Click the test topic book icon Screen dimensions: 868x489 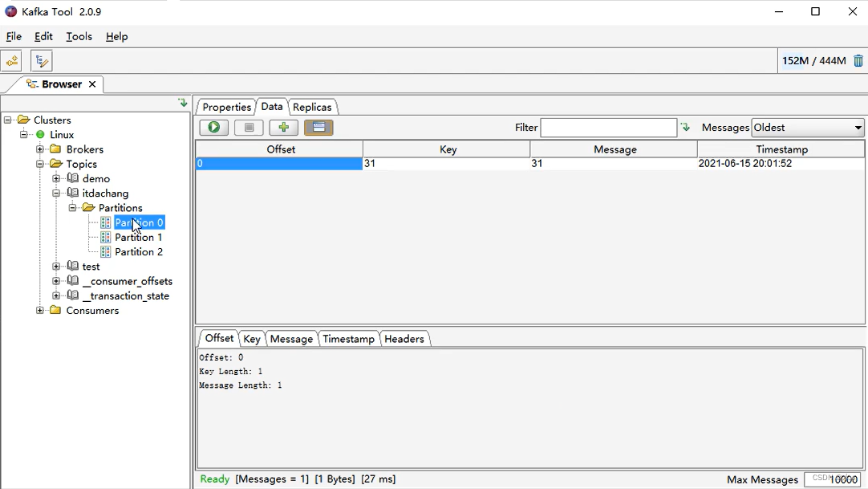point(72,267)
